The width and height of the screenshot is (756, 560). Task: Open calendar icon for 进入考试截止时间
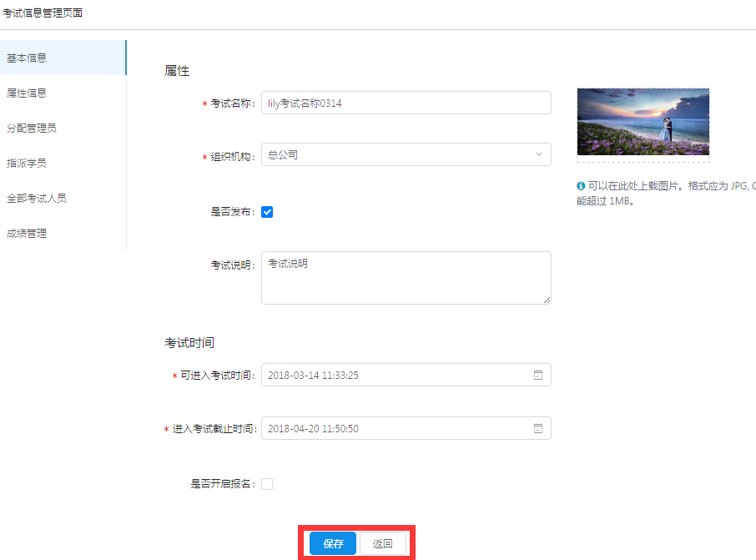click(538, 429)
